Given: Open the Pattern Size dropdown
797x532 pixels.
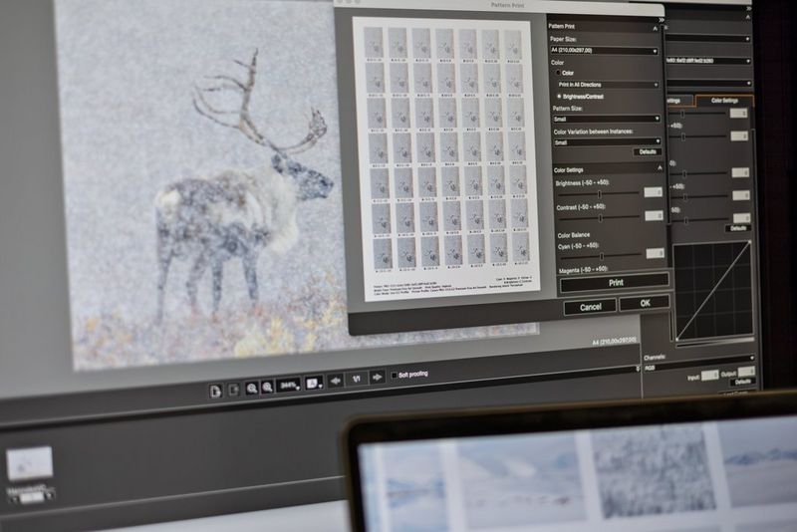Looking at the screenshot, I should tap(607, 119).
